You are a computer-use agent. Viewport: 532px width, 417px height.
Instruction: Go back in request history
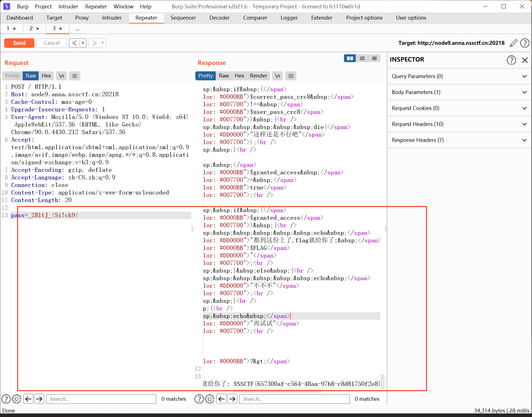coord(74,43)
